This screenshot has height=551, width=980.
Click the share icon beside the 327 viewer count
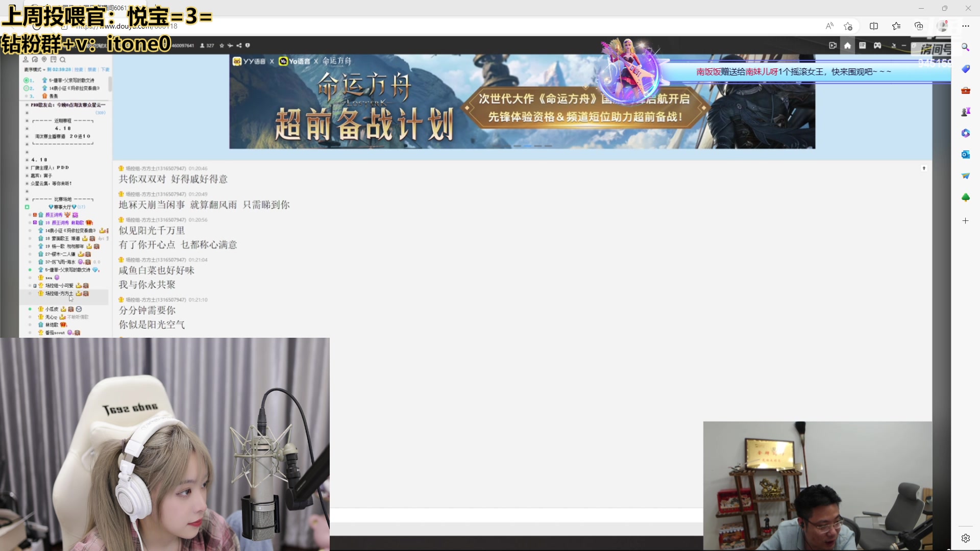(239, 45)
